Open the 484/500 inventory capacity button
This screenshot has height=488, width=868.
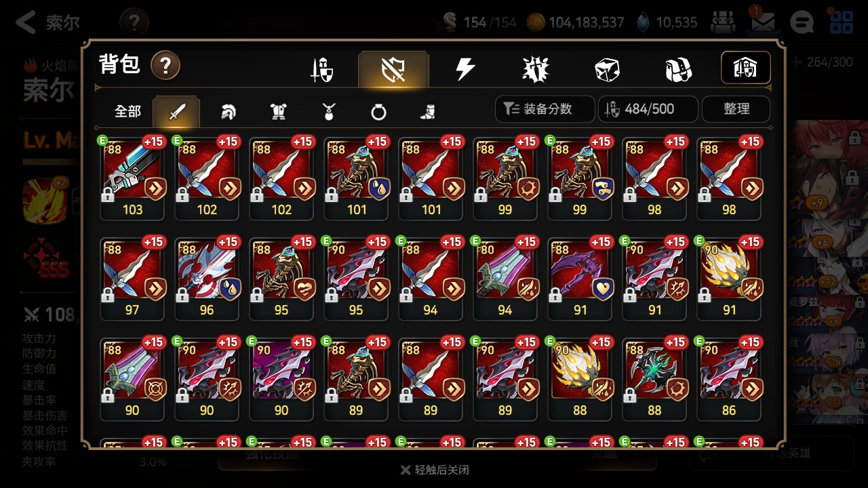tap(648, 109)
